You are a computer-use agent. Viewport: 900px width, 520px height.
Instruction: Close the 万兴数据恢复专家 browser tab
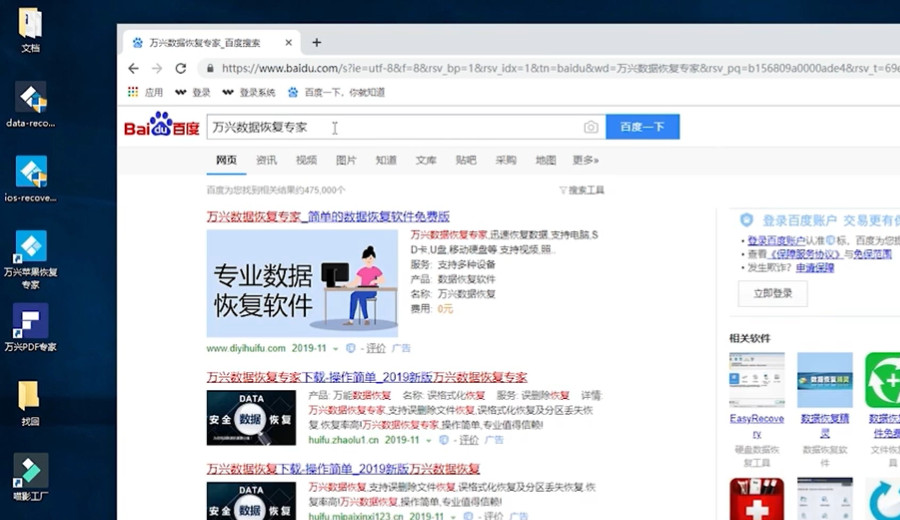tap(289, 42)
